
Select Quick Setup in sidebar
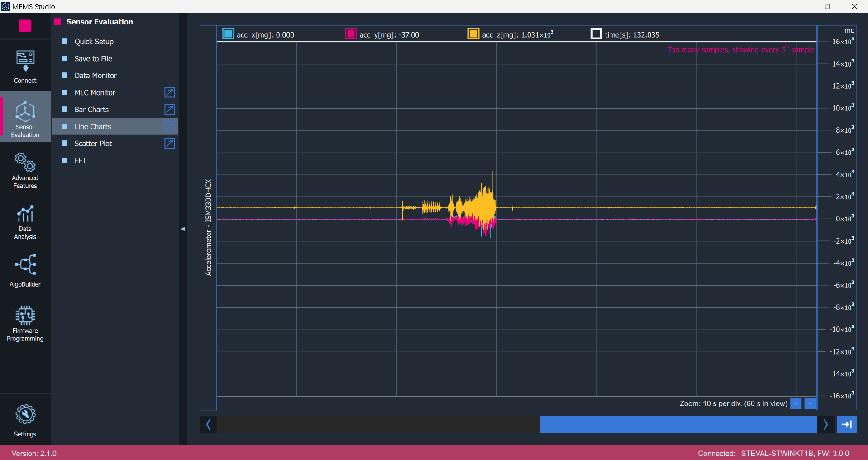pos(94,41)
